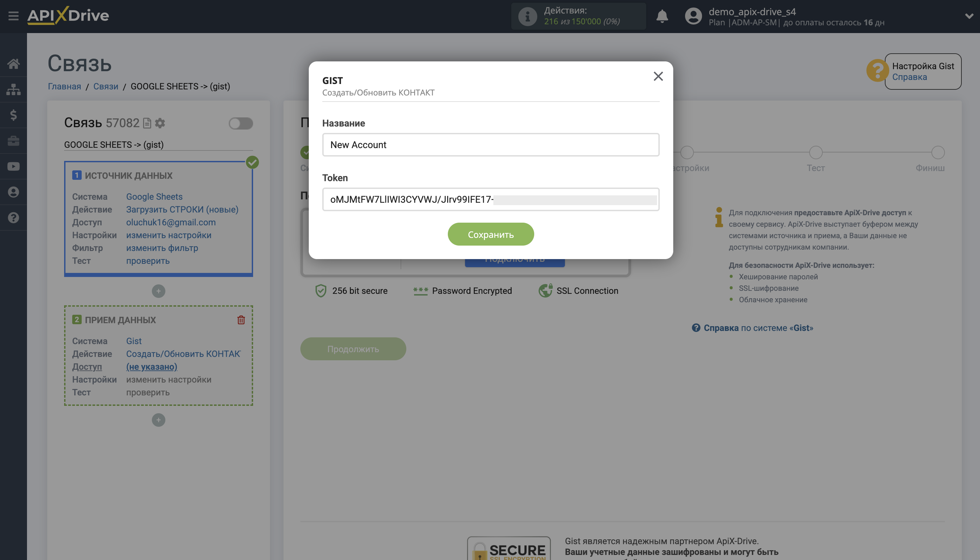980x560 pixels.
Task: Open the notifications bell icon
Action: [x=662, y=17]
